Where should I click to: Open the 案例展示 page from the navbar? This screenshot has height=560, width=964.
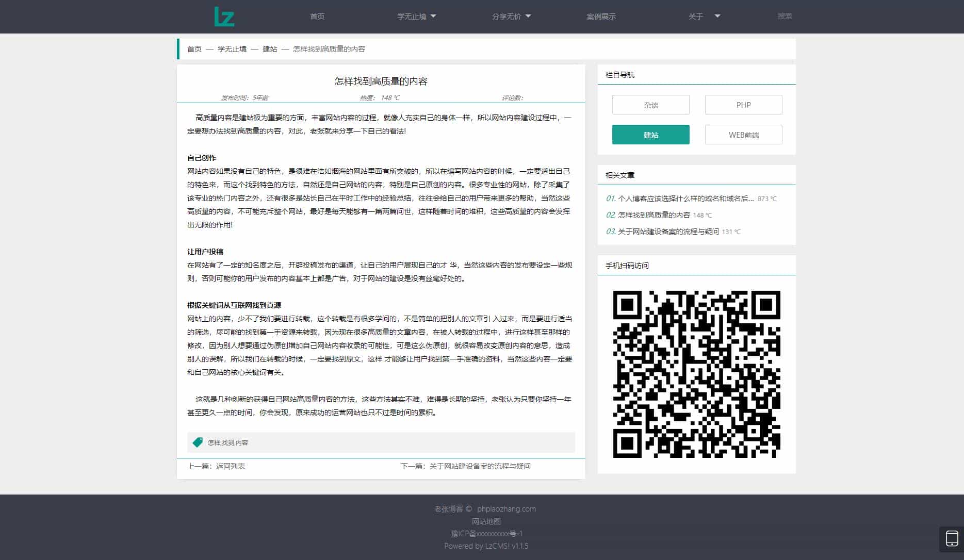tap(601, 16)
